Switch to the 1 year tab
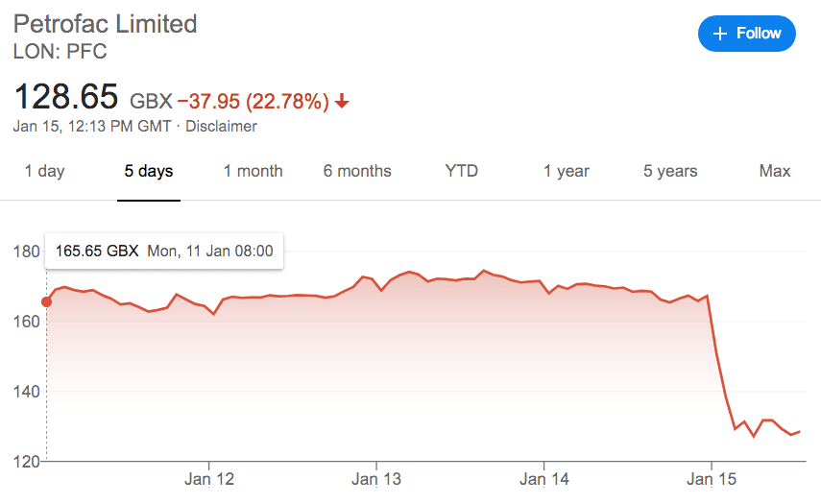 567,172
